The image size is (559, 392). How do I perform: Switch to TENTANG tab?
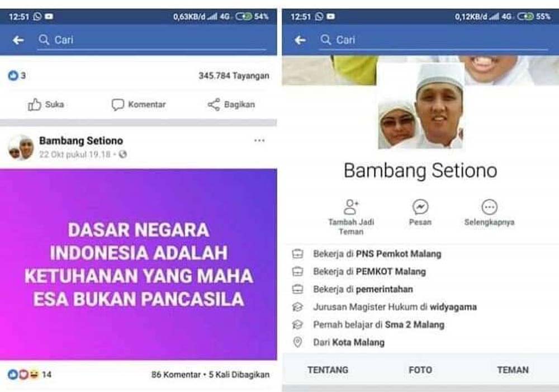328,370
